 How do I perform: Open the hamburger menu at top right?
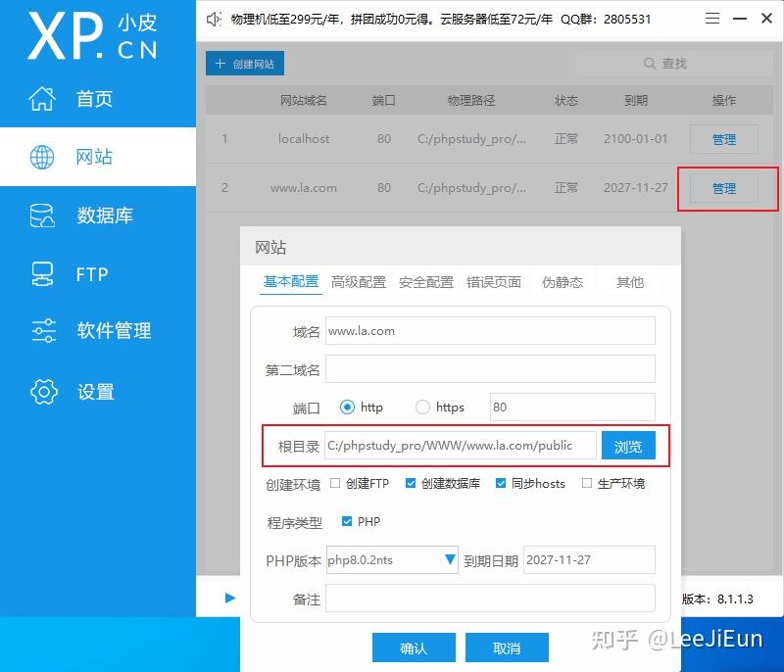point(712,18)
